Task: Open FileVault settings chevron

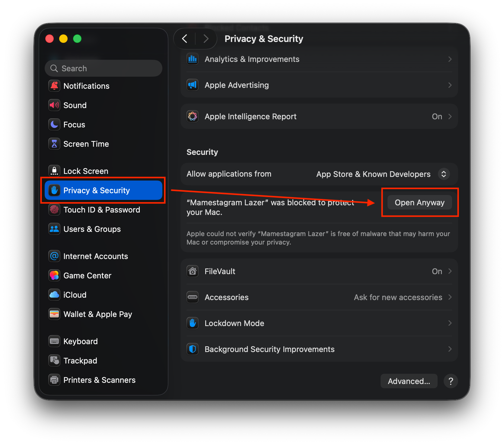Action: pyautogui.click(x=450, y=271)
